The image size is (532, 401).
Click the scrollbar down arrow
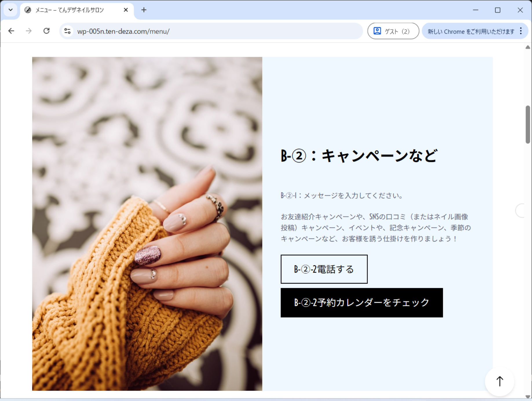528,396
